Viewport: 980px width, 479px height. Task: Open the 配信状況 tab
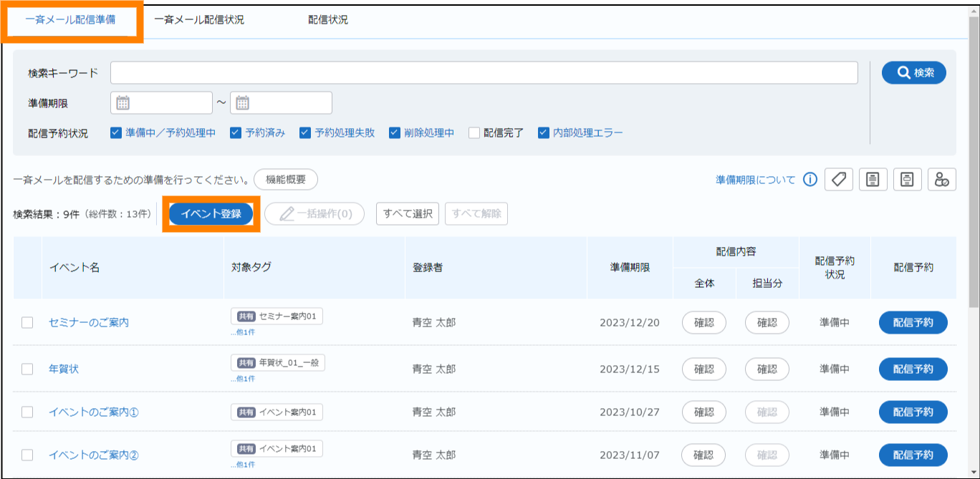tap(328, 20)
